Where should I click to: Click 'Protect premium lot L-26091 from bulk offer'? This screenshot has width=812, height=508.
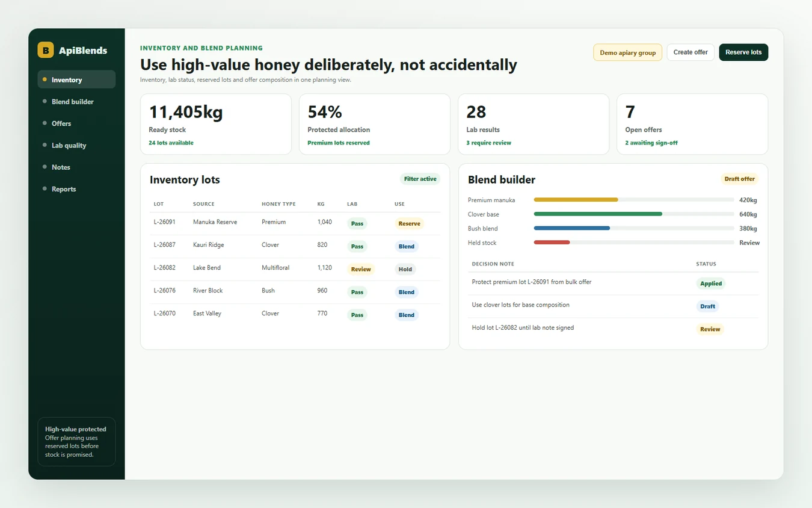532,282
